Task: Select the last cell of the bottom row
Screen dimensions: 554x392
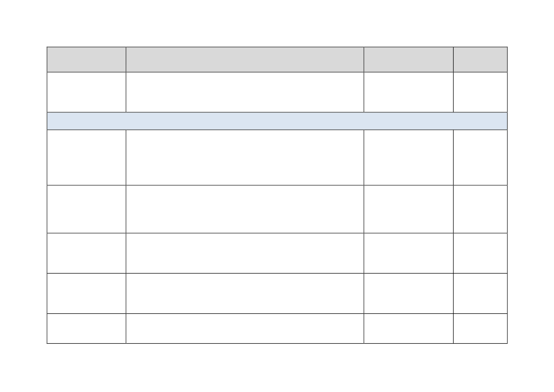Action: (480, 328)
